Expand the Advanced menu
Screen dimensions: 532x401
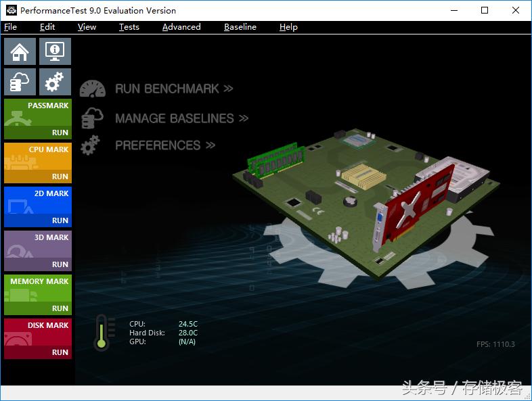point(181,27)
